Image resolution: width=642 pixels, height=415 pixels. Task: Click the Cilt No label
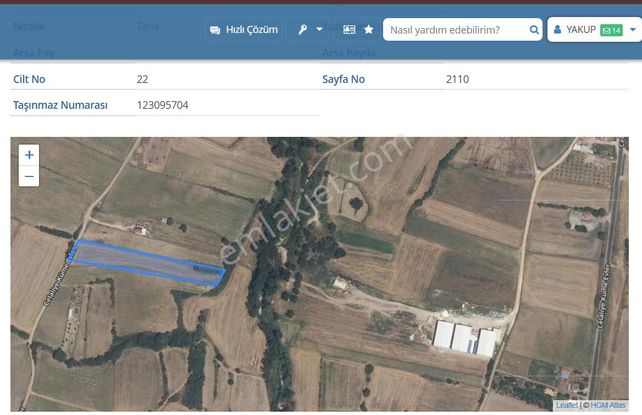(x=29, y=79)
